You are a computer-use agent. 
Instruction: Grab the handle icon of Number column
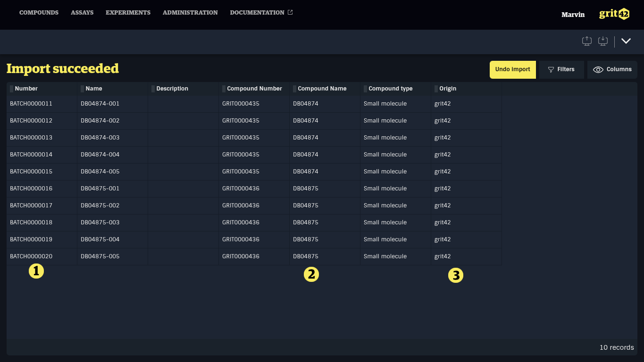point(11,89)
